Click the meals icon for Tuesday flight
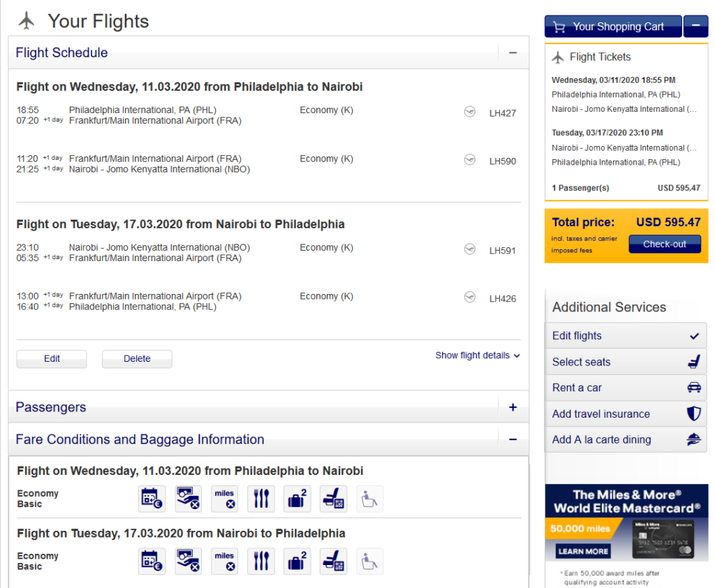 tap(261, 561)
